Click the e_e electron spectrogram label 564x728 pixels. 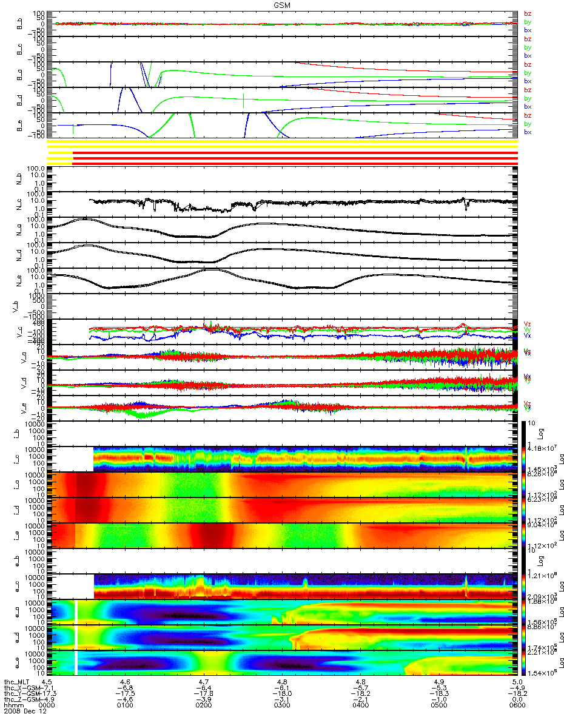point(16,663)
